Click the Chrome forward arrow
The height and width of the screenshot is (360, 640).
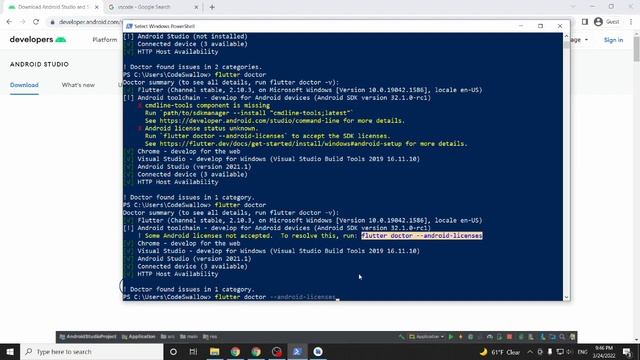coord(22,22)
